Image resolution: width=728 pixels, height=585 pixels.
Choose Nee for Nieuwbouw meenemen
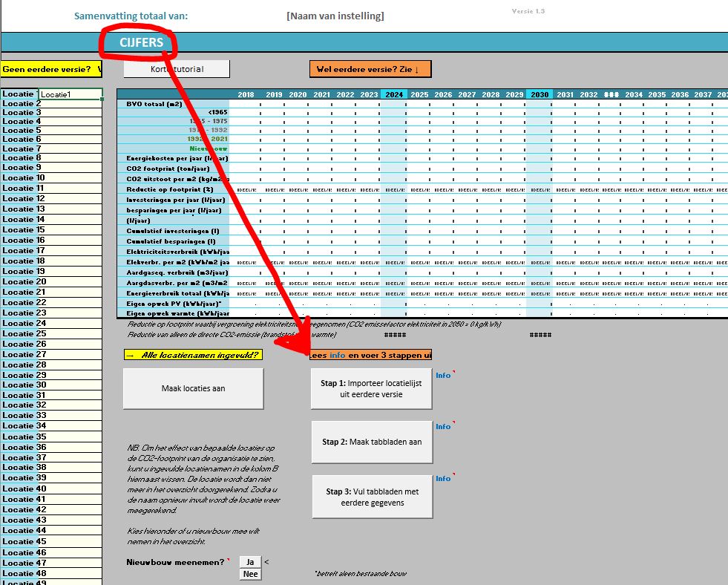pyautogui.click(x=250, y=574)
